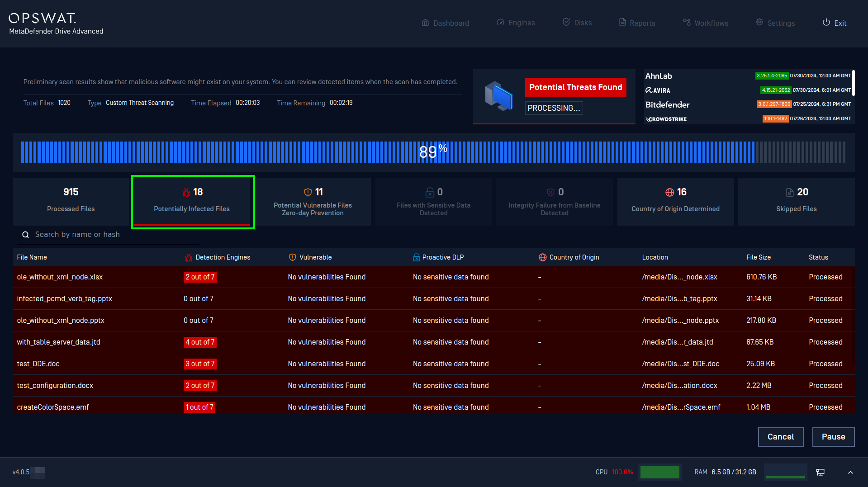
Task: Click the CrowdStrike engine entry
Action: [748, 118]
